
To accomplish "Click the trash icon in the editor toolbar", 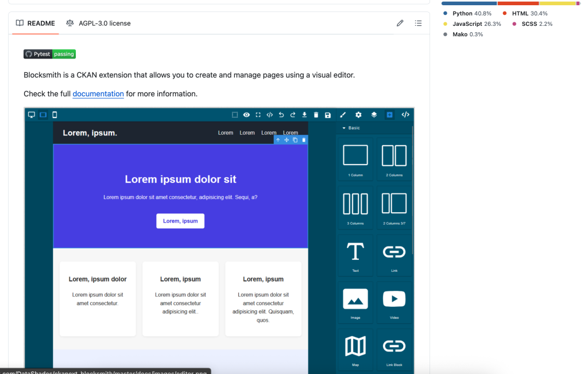I will [x=316, y=115].
